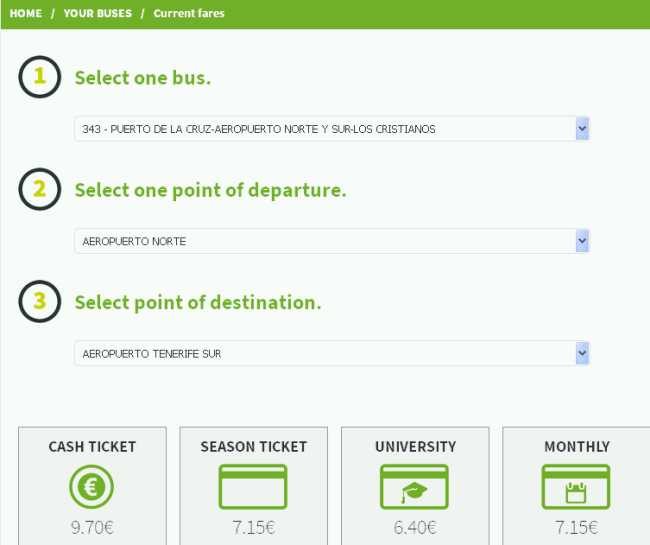
Task: Open the Aeropuerto Tenerife Sur destination dropdown
Action: 332,353
